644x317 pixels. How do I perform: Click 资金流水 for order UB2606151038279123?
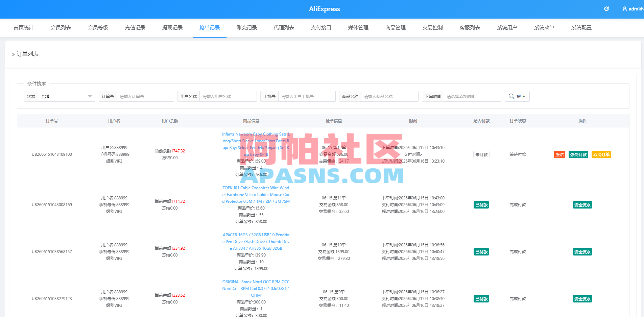(582, 299)
